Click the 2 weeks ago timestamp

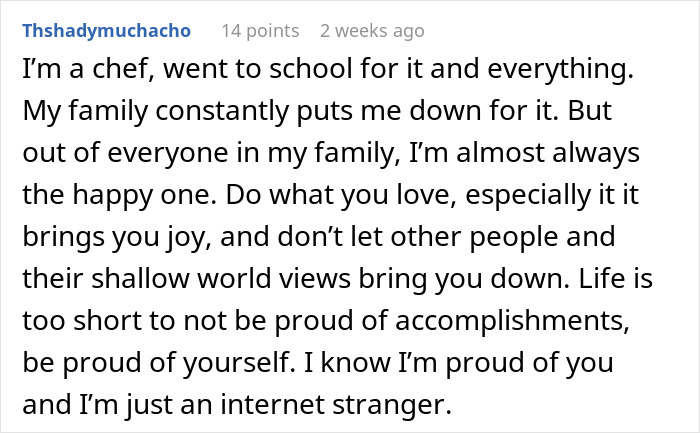click(x=372, y=31)
